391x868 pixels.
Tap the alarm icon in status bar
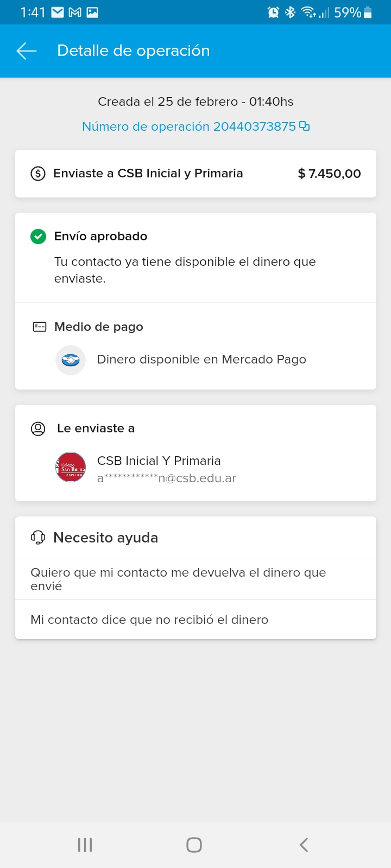coord(273,12)
